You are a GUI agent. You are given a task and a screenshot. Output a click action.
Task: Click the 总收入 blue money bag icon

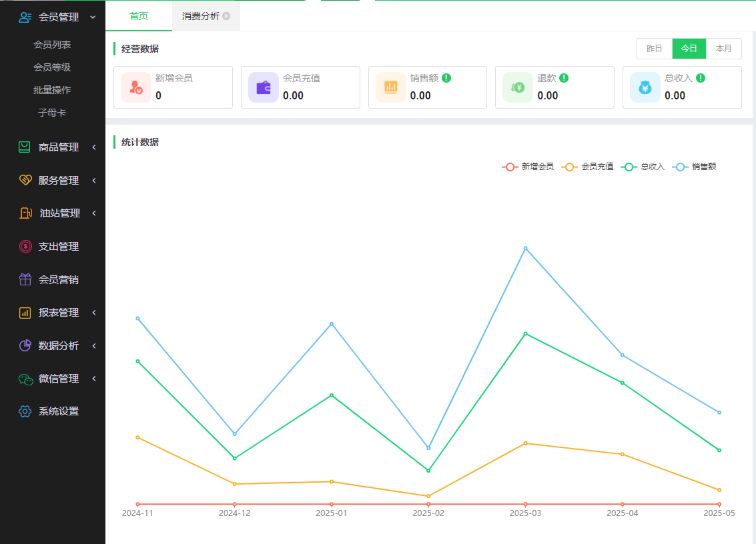(645, 87)
